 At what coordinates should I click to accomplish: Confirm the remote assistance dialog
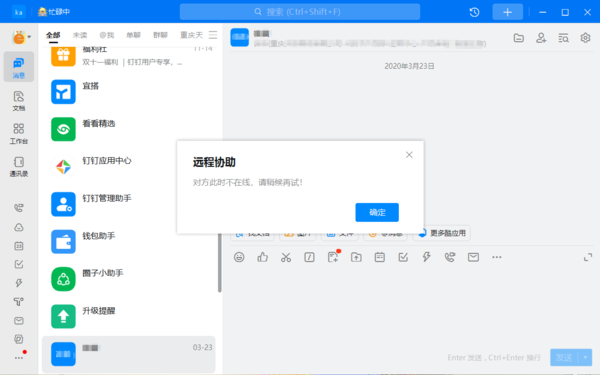point(377,212)
